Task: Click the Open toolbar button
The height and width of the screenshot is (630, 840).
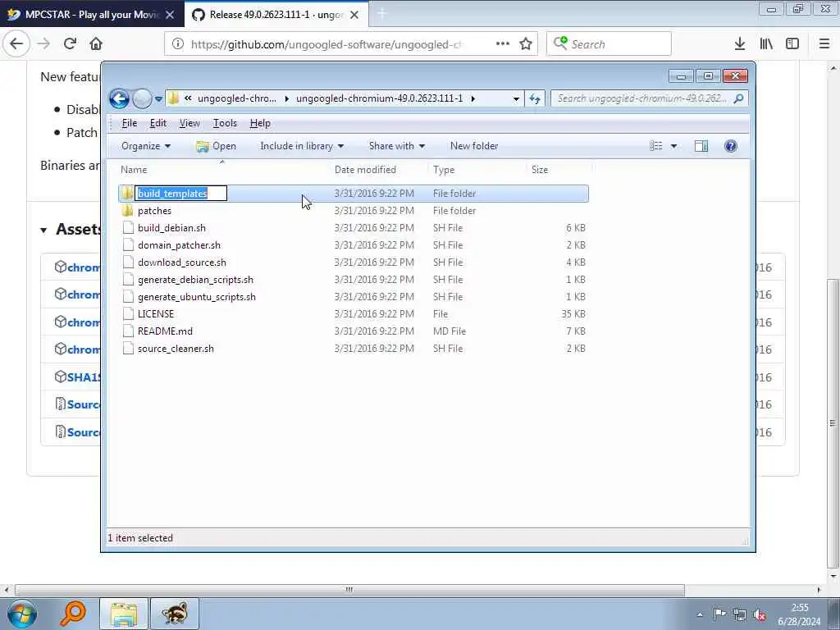Action: [x=216, y=146]
